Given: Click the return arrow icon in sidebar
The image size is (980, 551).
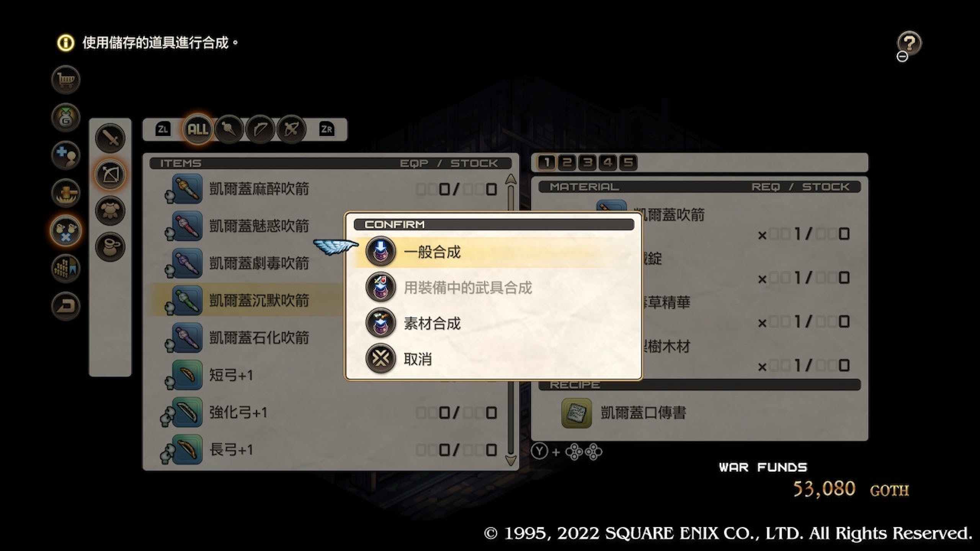Looking at the screenshot, I should (66, 306).
